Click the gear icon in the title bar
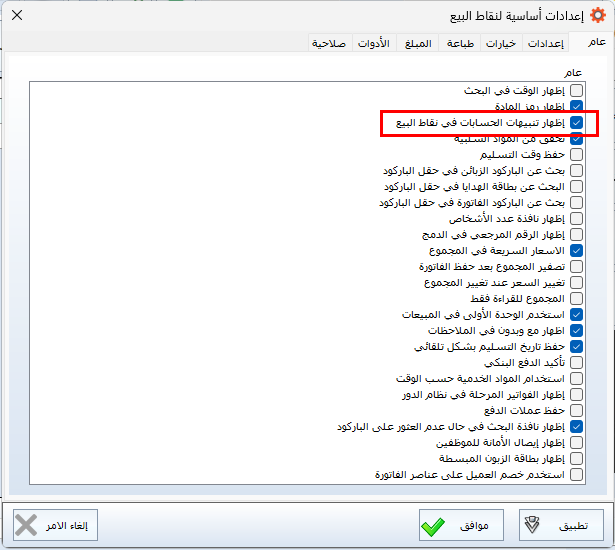 point(598,16)
